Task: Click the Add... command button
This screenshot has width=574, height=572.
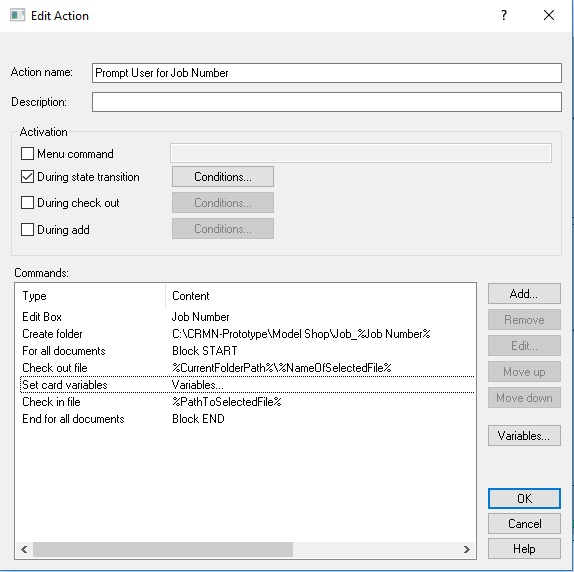Action: 524,294
